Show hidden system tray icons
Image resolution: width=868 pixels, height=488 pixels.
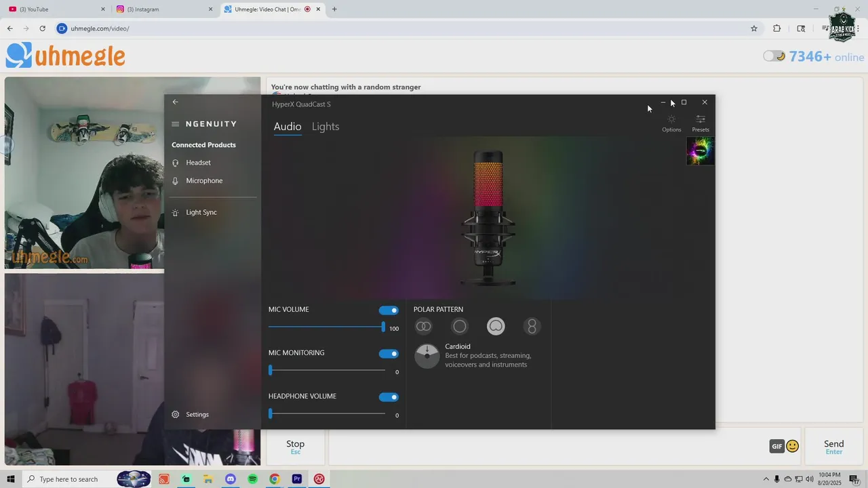766,479
